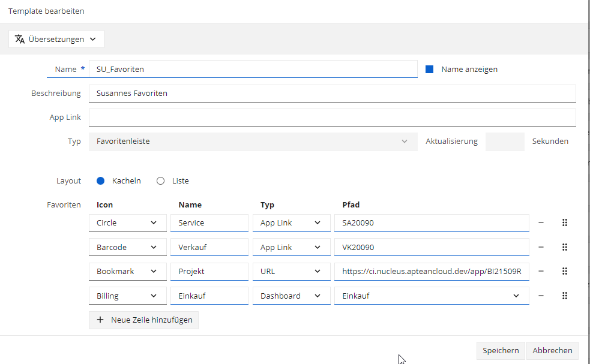
Task: Click the Sekunden label
Action: click(x=550, y=142)
